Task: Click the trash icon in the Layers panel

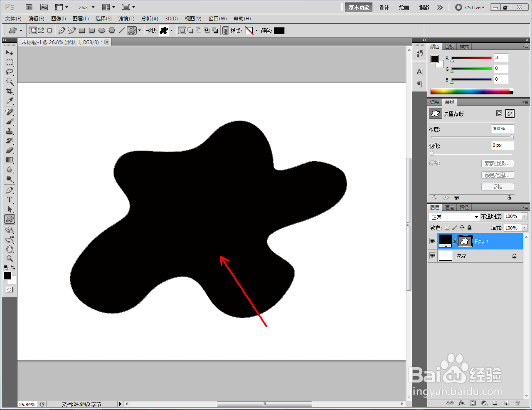Action: tap(517, 403)
